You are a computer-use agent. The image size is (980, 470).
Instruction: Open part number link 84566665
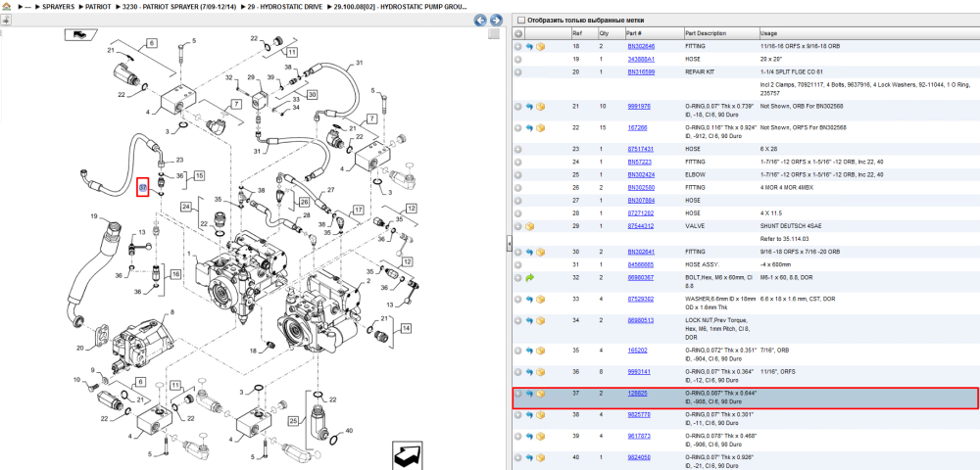tap(640, 264)
